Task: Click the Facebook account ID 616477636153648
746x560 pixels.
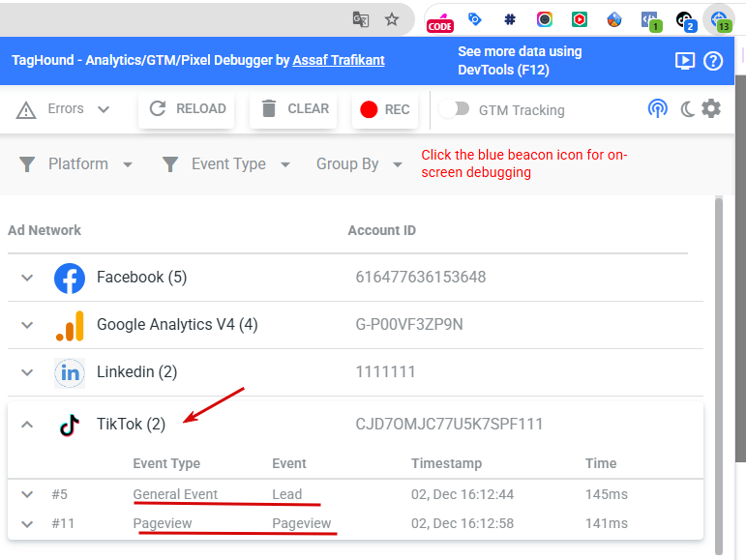Action: coord(421,278)
